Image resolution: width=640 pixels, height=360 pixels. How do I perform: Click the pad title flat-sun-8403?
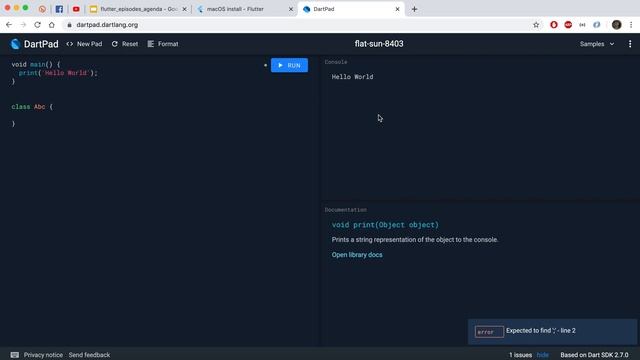point(379,44)
